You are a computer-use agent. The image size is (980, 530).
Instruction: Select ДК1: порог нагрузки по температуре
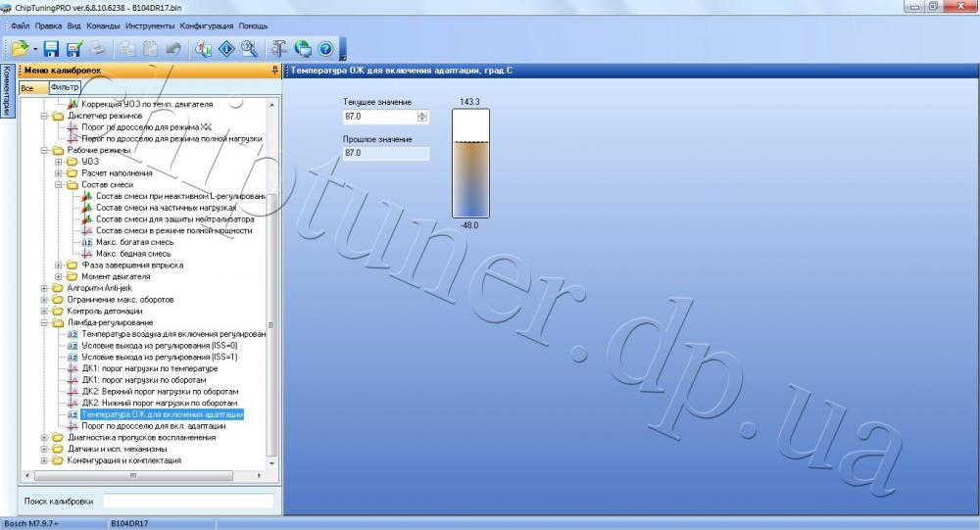(149, 368)
